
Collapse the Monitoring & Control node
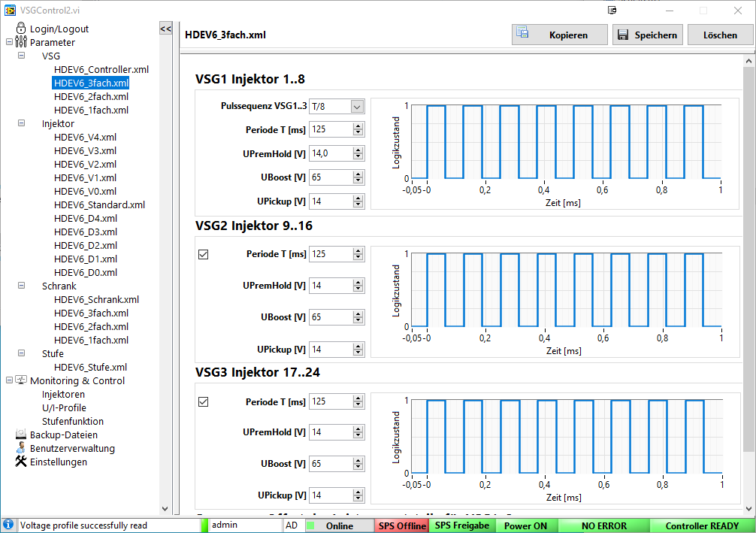pyautogui.click(x=9, y=380)
